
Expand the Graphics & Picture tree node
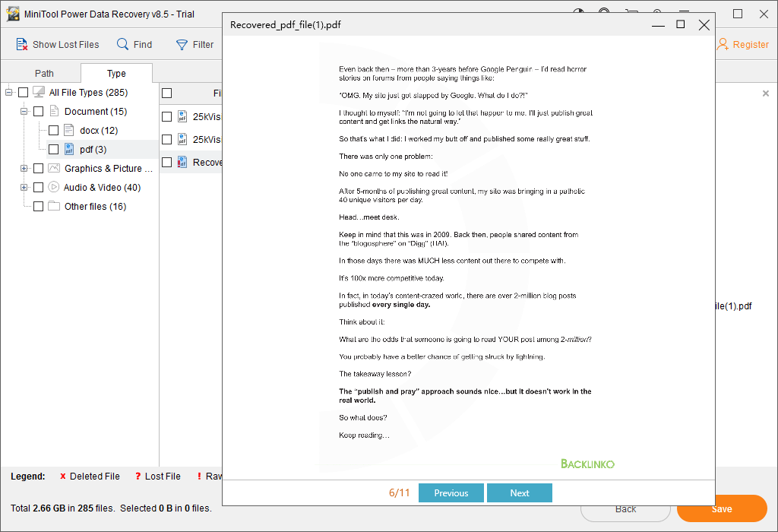coord(24,168)
